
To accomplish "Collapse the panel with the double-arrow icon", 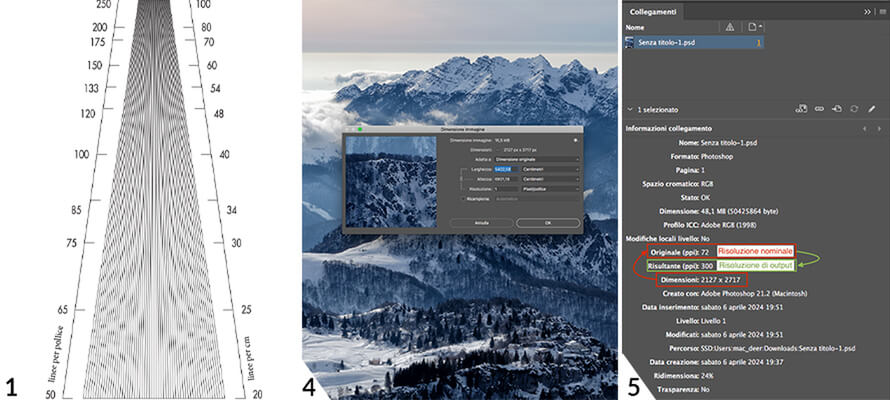I will (866, 10).
